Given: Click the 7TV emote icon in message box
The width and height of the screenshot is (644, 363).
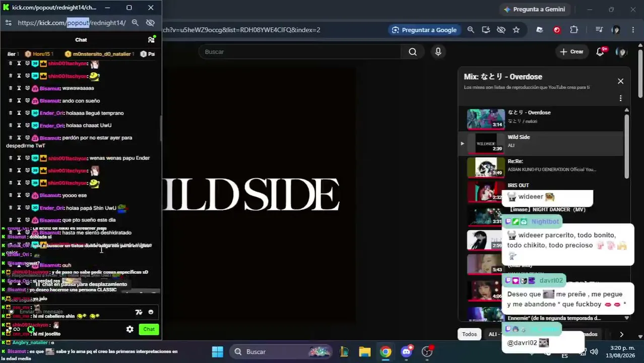Looking at the screenshot, I should [139, 312].
